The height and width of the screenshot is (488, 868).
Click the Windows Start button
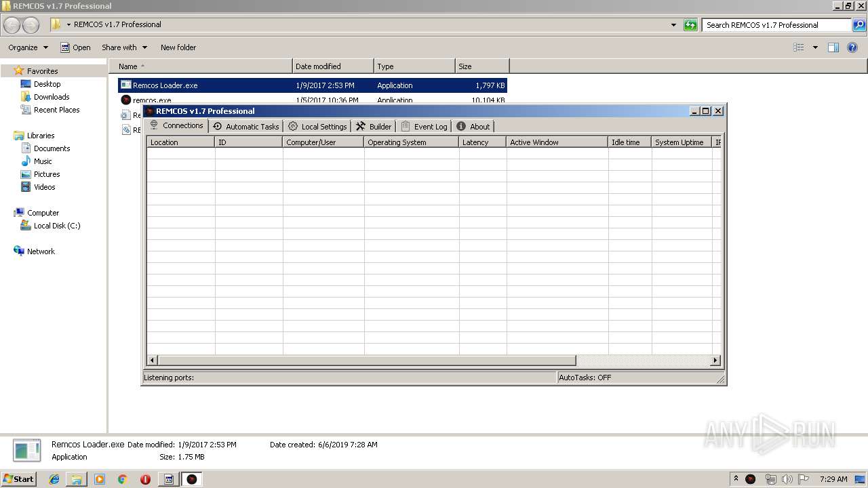point(19,479)
